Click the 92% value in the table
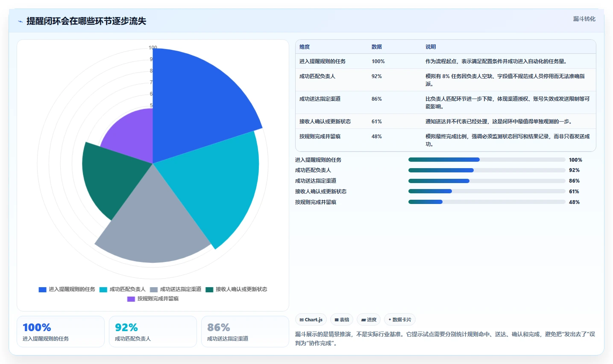 coord(377,76)
